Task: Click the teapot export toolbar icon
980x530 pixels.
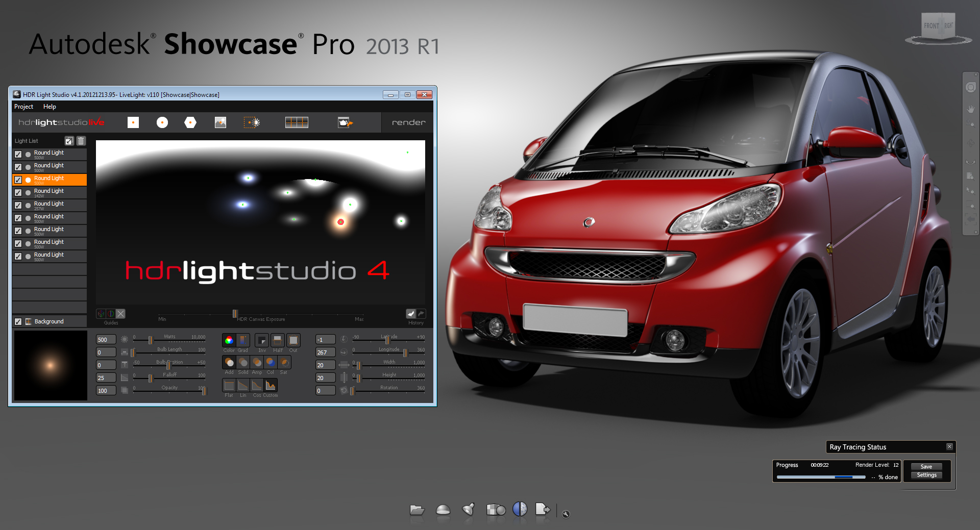Action: point(345,122)
